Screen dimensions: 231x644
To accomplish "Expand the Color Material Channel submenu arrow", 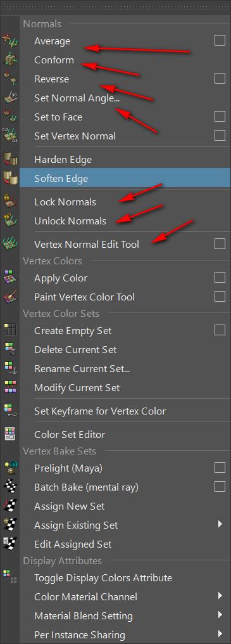I will 220,596.
